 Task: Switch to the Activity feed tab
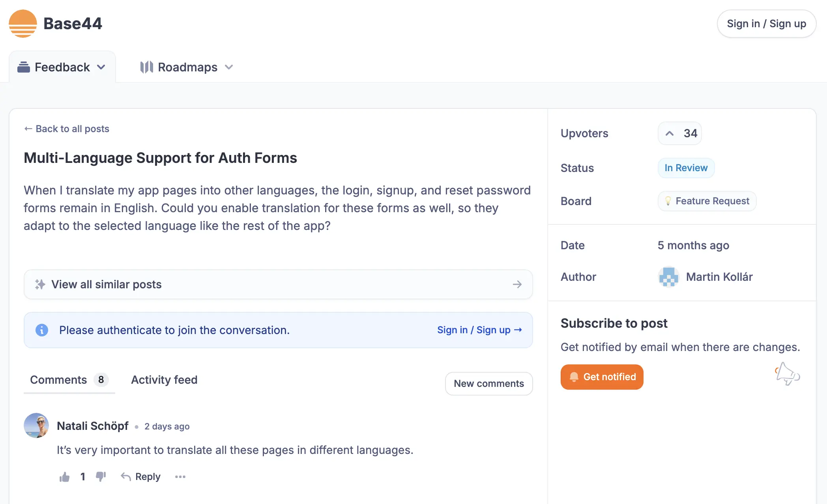[164, 380]
